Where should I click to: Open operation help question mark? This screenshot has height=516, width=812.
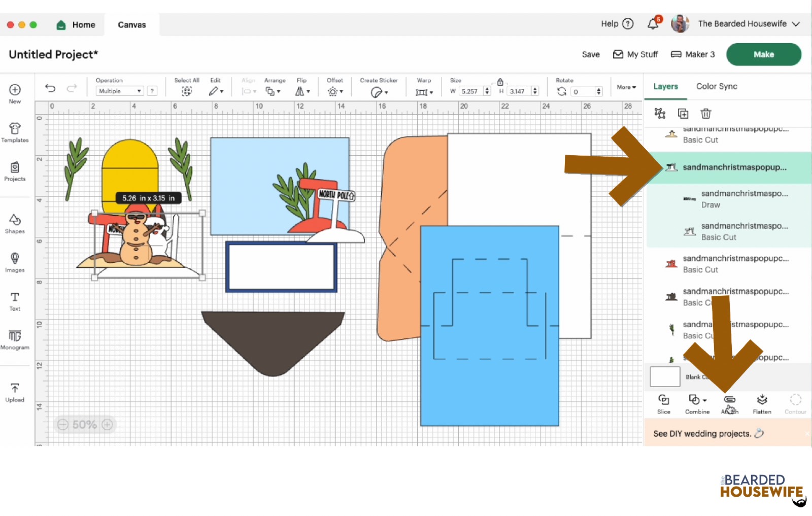point(152,91)
